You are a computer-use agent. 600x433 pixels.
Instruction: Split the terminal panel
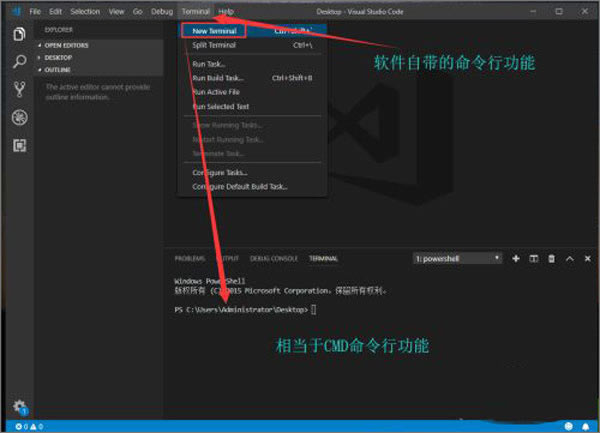[533, 259]
